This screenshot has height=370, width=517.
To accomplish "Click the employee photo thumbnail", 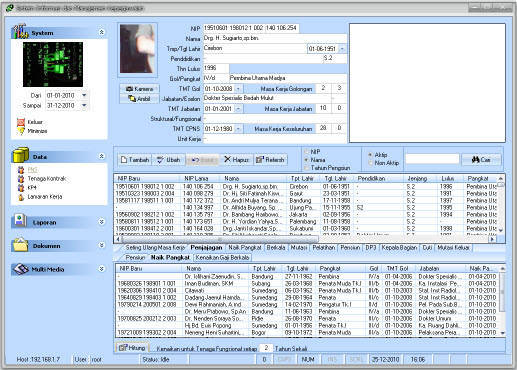I will click(137, 49).
